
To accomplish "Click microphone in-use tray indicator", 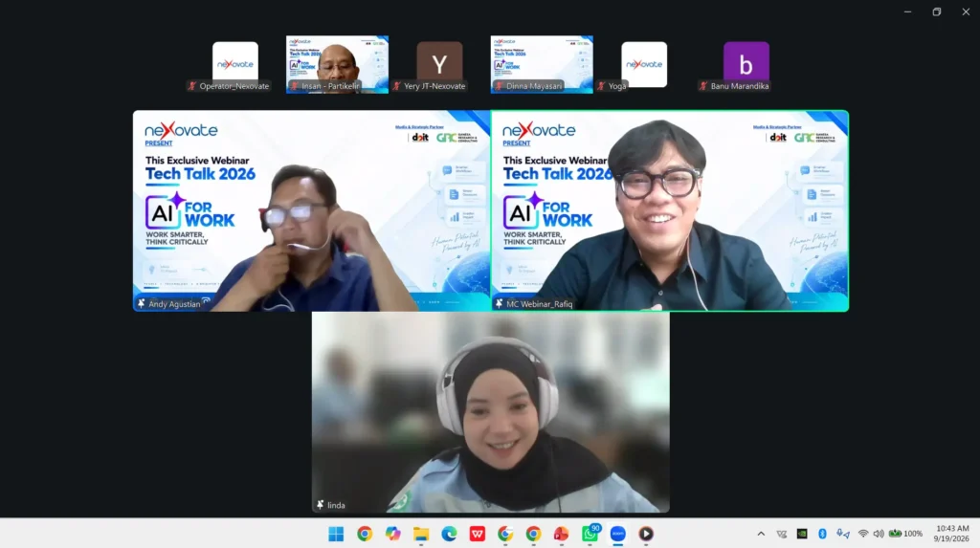I will (x=843, y=534).
